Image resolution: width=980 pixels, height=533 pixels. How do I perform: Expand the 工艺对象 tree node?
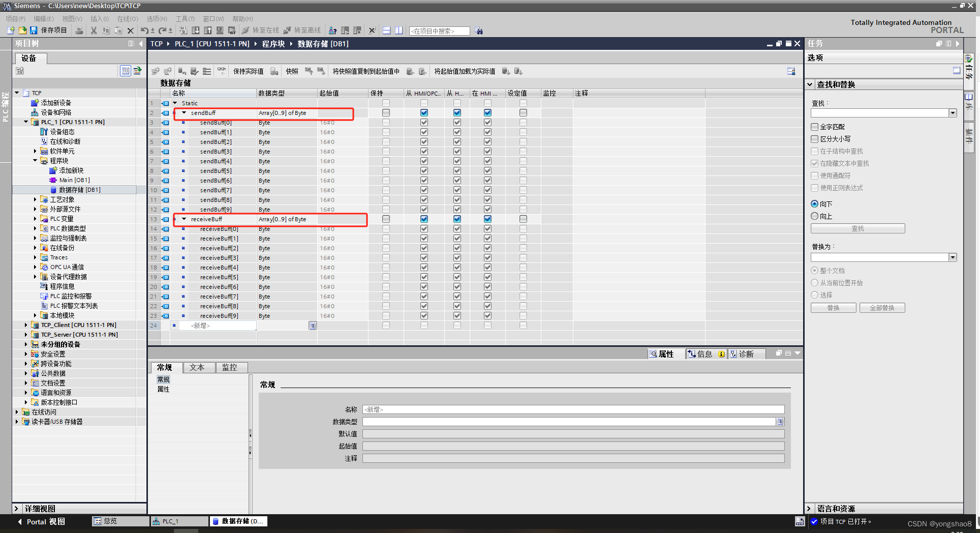click(35, 199)
